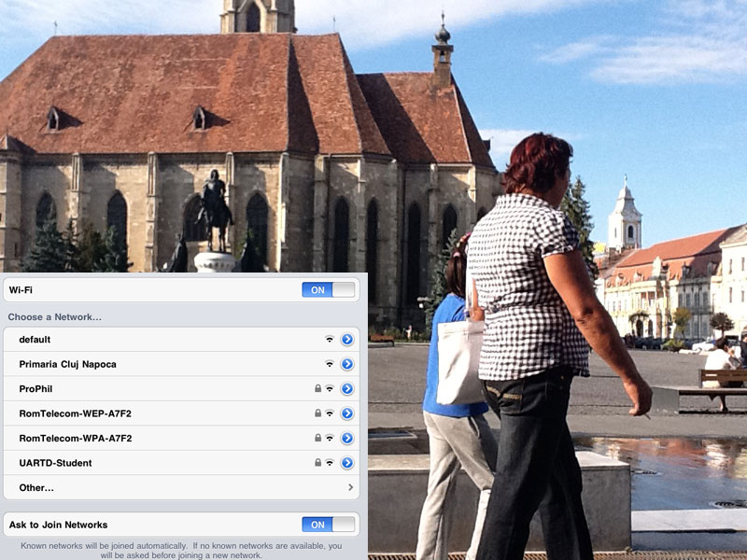Tap Wi-Fi signal icon on default row
747x560 pixels.
tap(330, 340)
